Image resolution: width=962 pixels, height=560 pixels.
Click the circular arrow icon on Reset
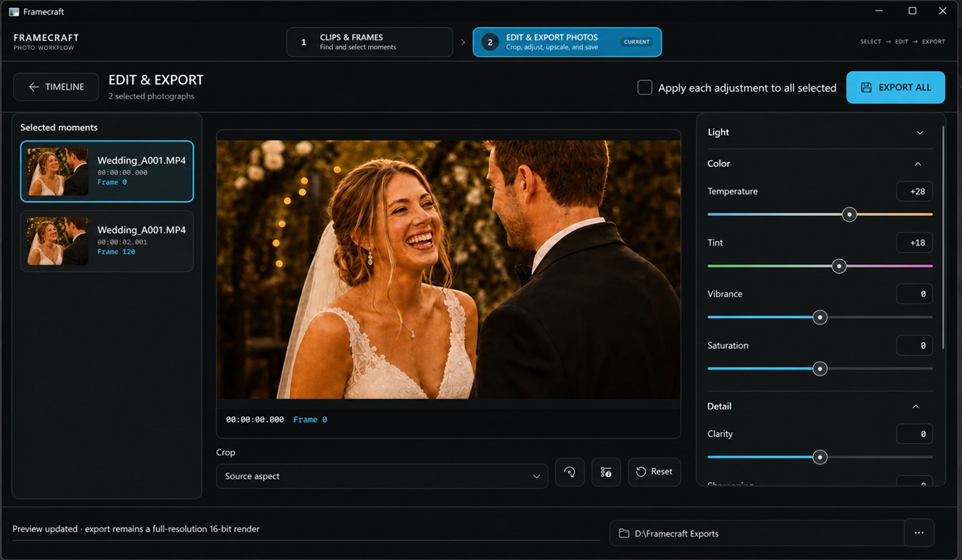tap(641, 472)
